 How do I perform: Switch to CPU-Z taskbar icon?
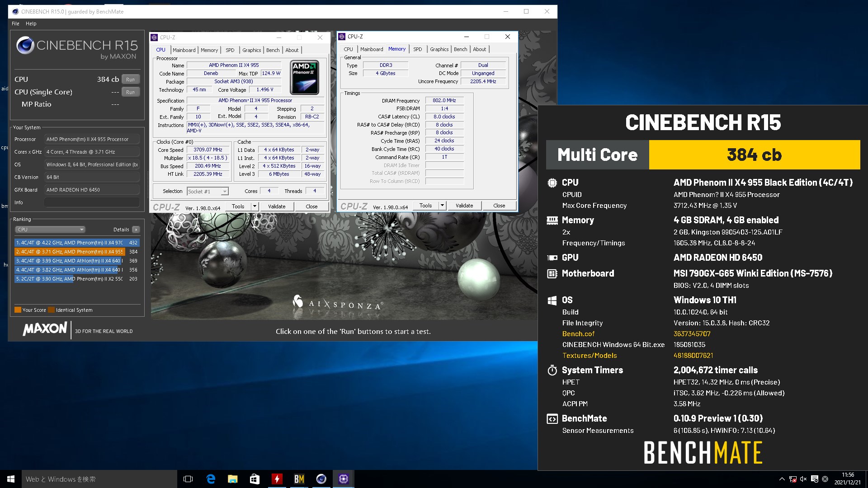point(344,479)
